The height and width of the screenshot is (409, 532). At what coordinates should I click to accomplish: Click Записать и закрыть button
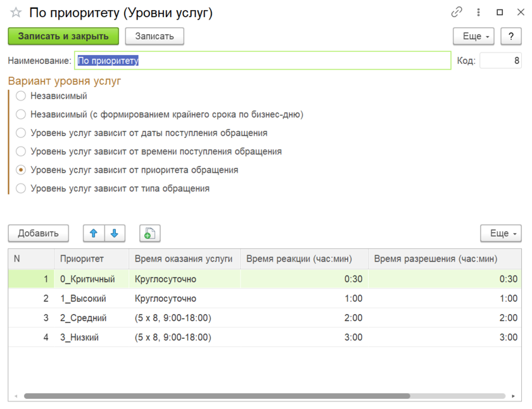click(63, 37)
